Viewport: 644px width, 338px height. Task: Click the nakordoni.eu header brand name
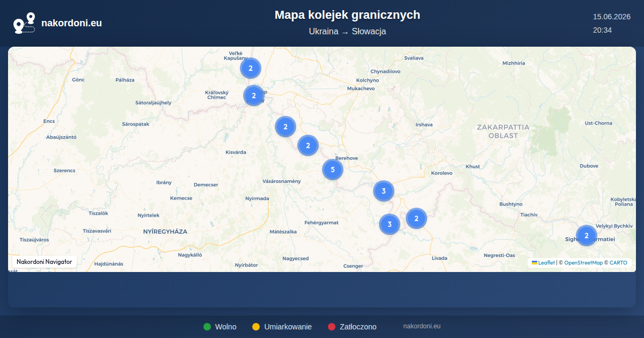tap(71, 23)
